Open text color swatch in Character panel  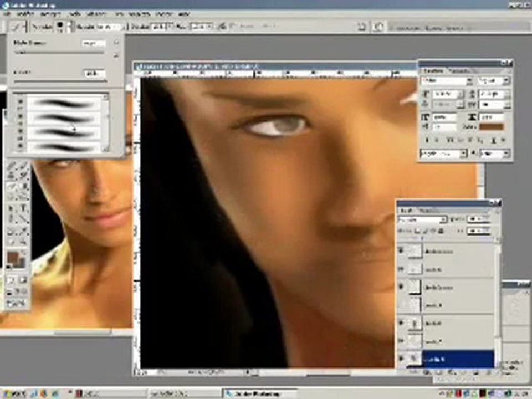[x=492, y=127]
